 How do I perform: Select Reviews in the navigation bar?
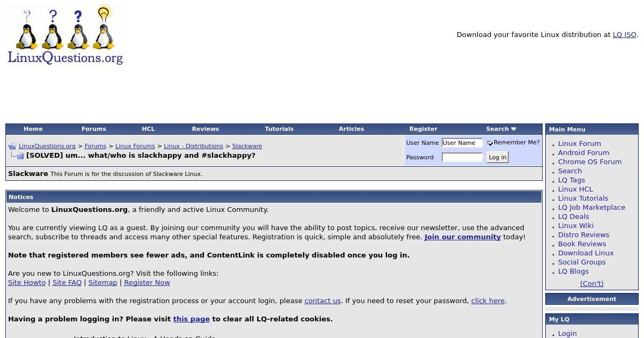tap(206, 129)
